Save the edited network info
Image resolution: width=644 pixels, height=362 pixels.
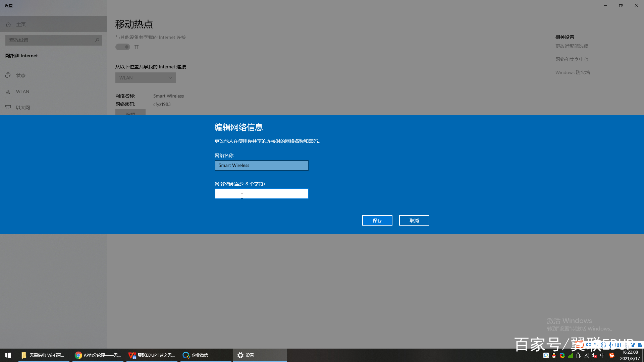click(x=377, y=221)
